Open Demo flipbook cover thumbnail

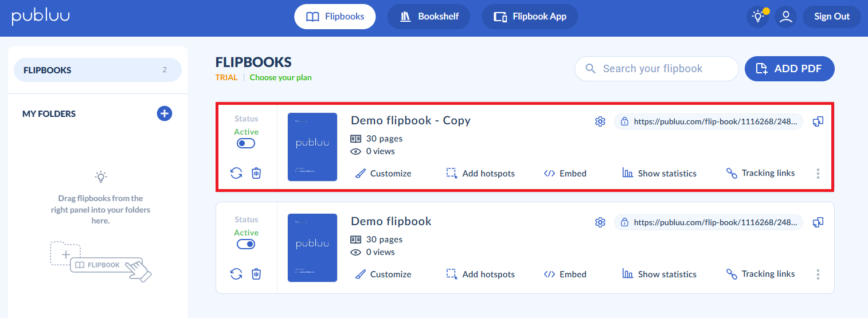pyautogui.click(x=312, y=248)
